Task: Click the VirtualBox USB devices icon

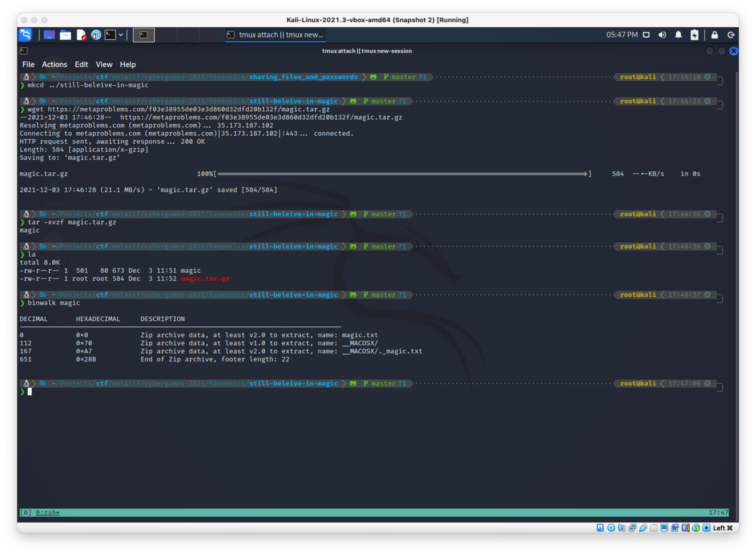Action: click(643, 528)
